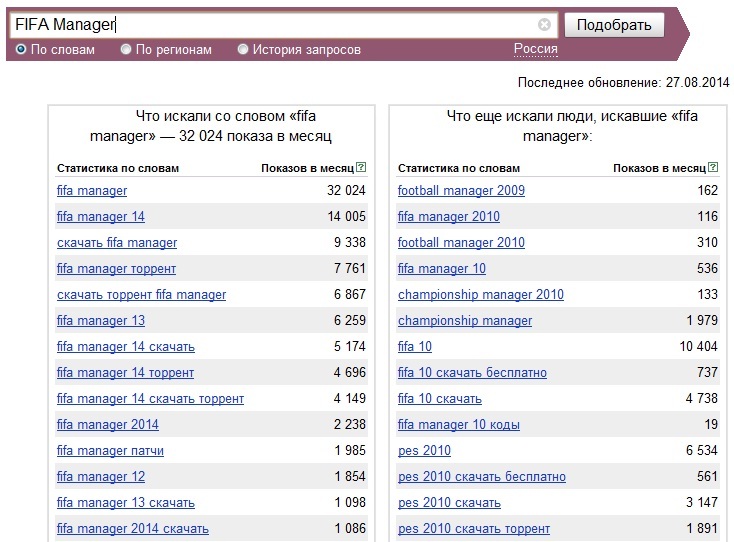Click the '3 147' impressions value
Screen dimensions: 734x542
pyautogui.click(x=702, y=503)
